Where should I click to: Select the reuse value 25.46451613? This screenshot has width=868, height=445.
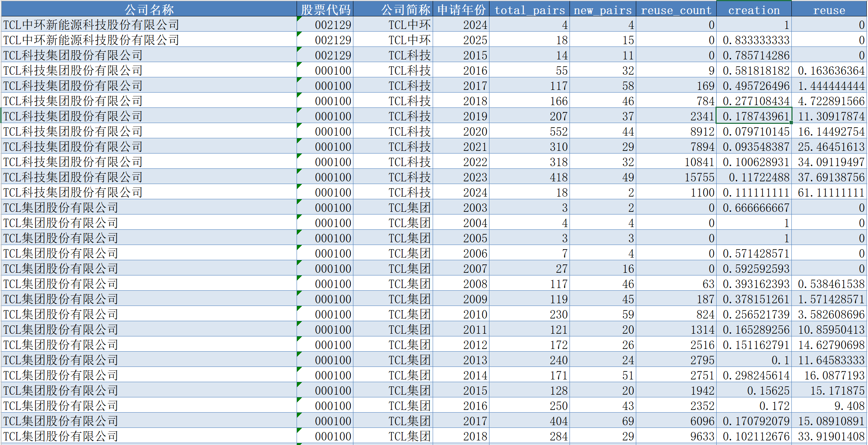pyautogui.click(x=829, y=146)
